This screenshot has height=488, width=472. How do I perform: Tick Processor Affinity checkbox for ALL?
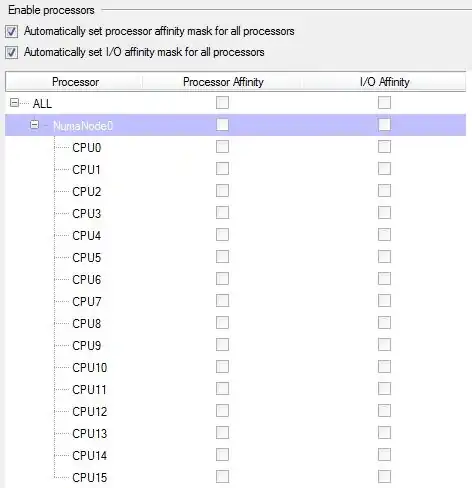pos(222,103)
